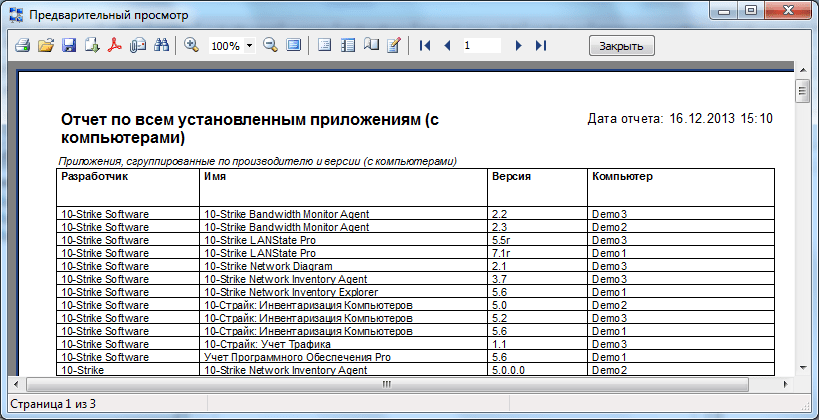Zoom in with the plus magnifier
Screen dimensions: 819x420
[192, 45]
